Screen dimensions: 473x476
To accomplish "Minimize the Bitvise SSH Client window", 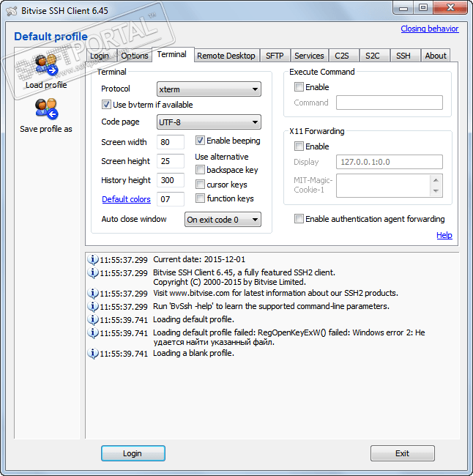I will (403, 7).
